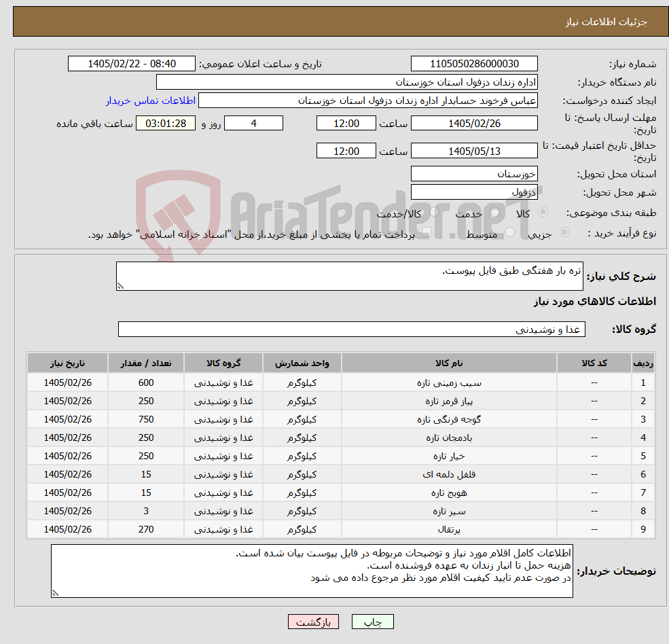
Task: Click the item name فلفل دلمه ای
Action: click(449, 475)
